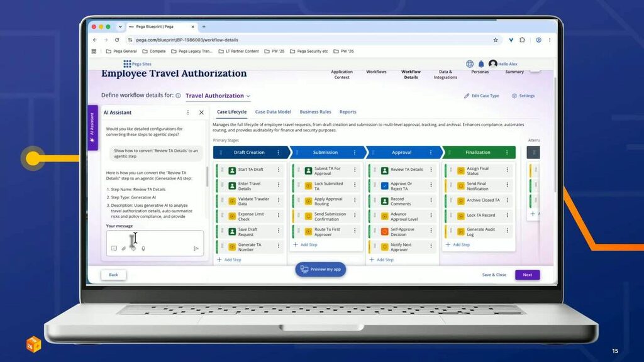The height and width of the screenshot is (362, 644).
Task: Open options for Lock Submitted TA step
Action: 355,185
